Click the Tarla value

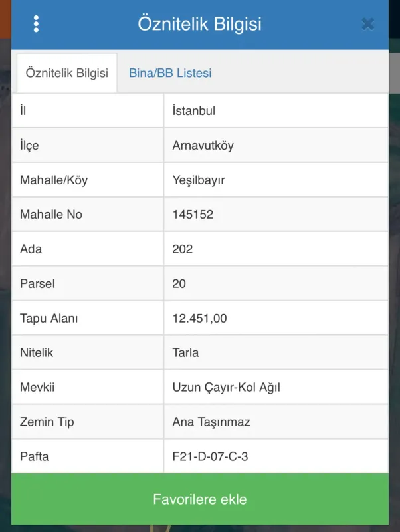185,353
